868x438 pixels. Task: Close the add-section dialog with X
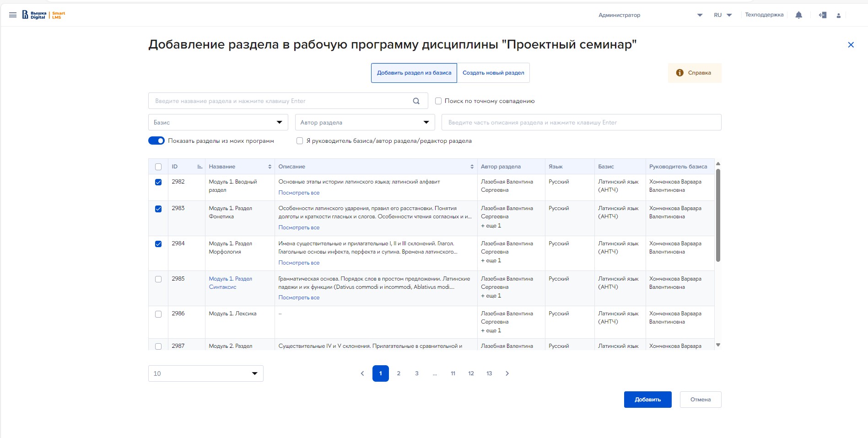pos(851,45)
